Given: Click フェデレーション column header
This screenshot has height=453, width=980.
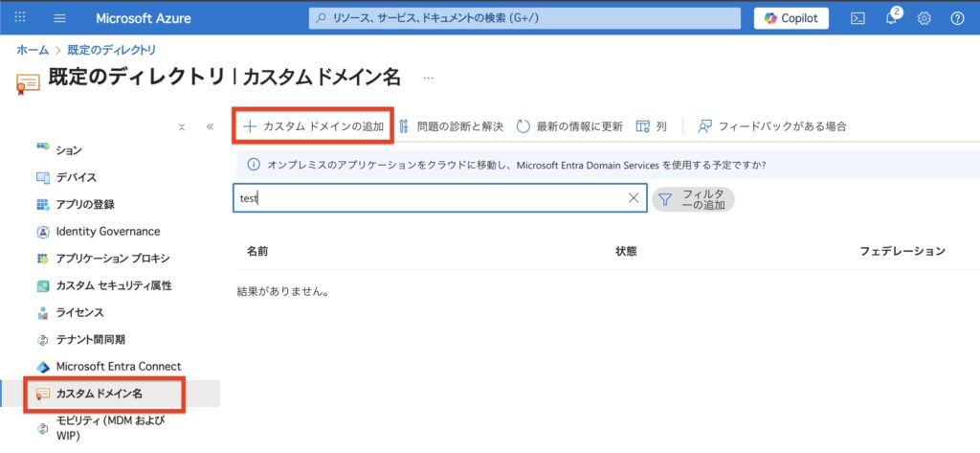Looking at the screenshot, I should pos(902,251).
